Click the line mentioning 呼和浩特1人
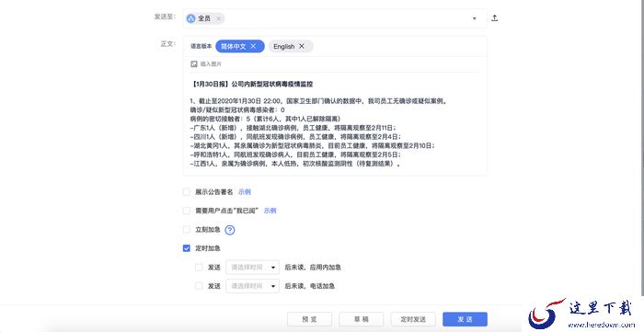This screenshot has width=644, height=332. coord(295,155)
